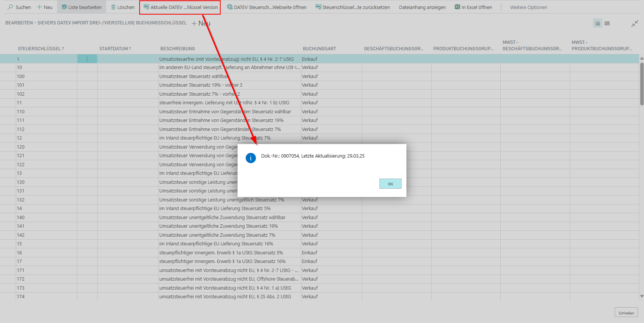Open row options for Steuerschlüssel 1
The height and width of the screenshot is (323, 644).
(87, 59)
